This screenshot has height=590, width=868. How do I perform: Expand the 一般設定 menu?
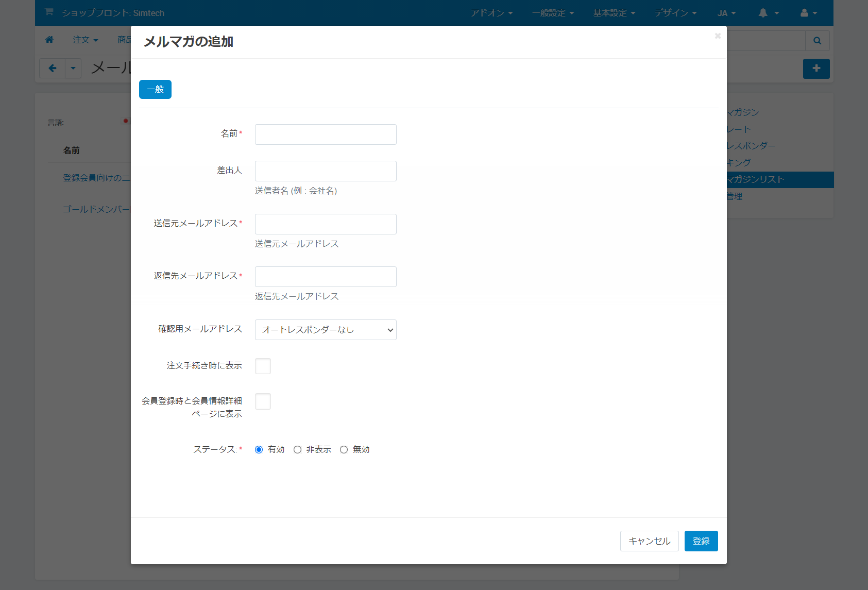coord(553,13)
